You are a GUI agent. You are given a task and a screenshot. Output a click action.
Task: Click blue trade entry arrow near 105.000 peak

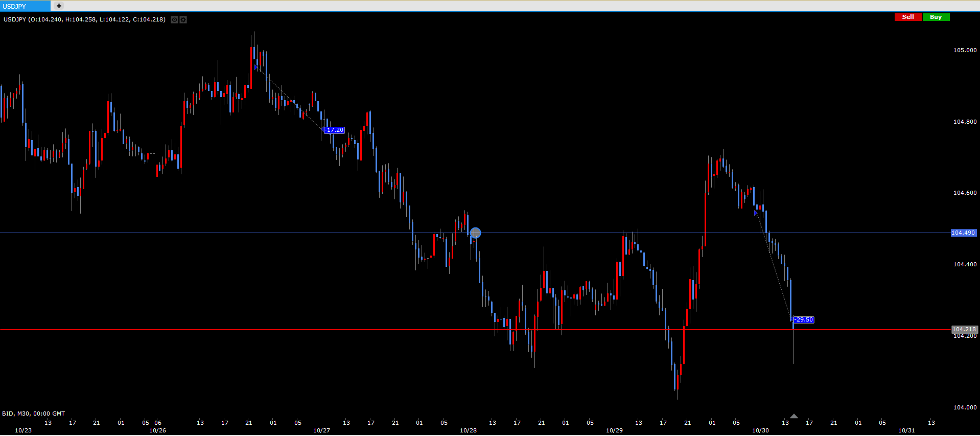256,67
